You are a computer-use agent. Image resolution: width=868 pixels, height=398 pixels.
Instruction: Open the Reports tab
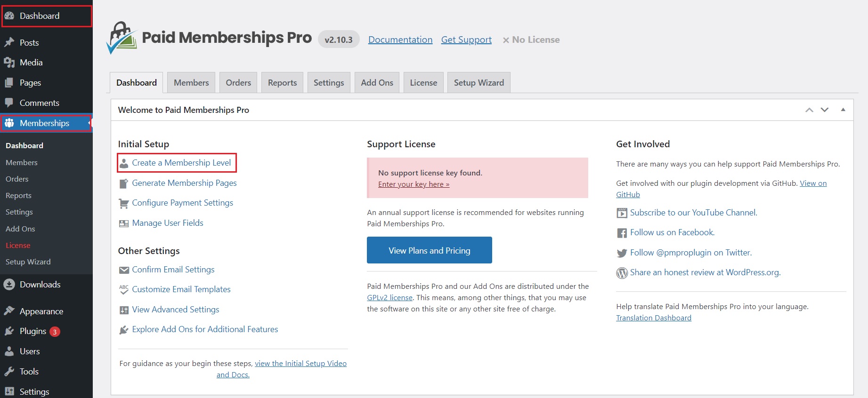coord(282,82)
